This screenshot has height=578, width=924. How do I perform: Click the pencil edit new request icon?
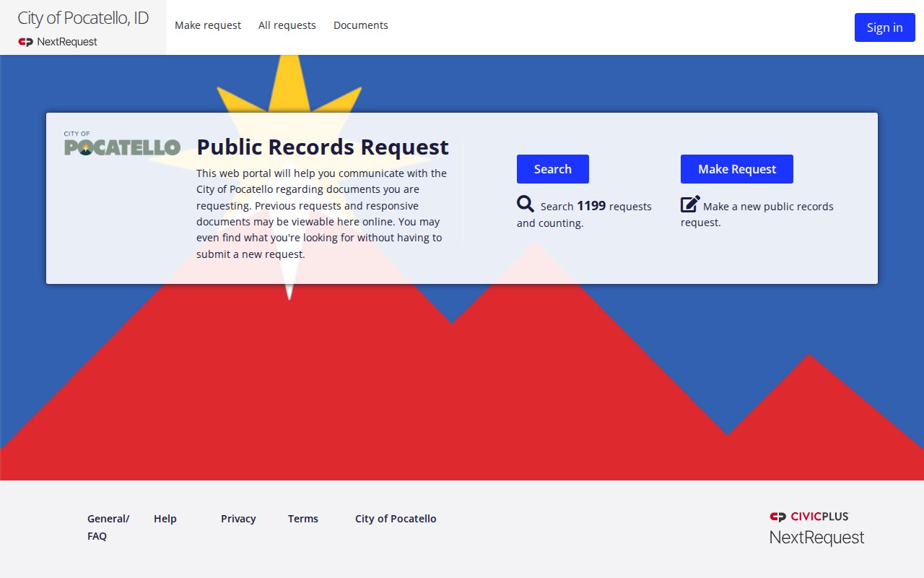(x=690, y=204)
